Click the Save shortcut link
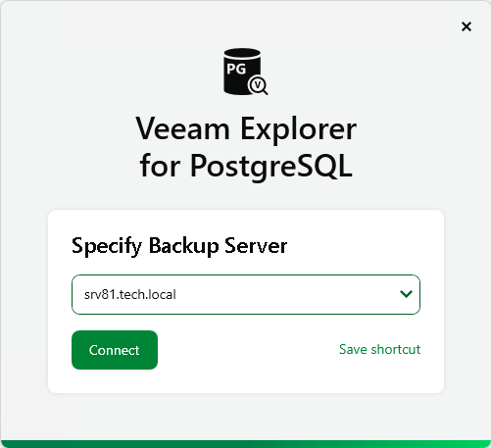The image size is (491, 448). click(x=379, y=349)
